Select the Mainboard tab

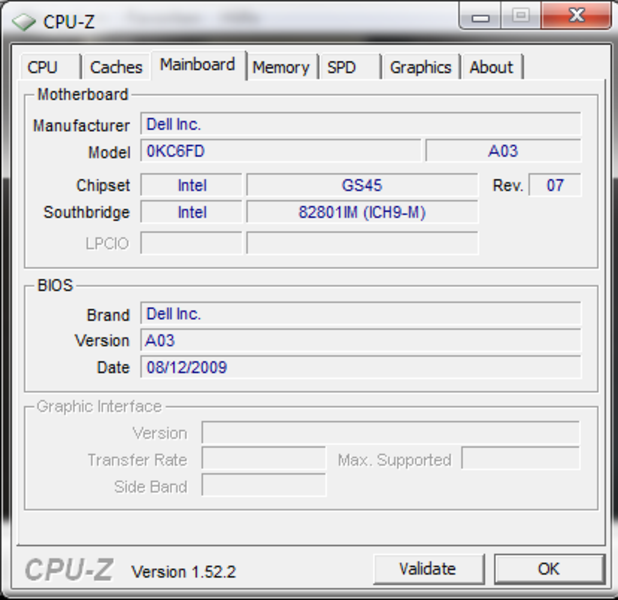(x=198, y=65)
